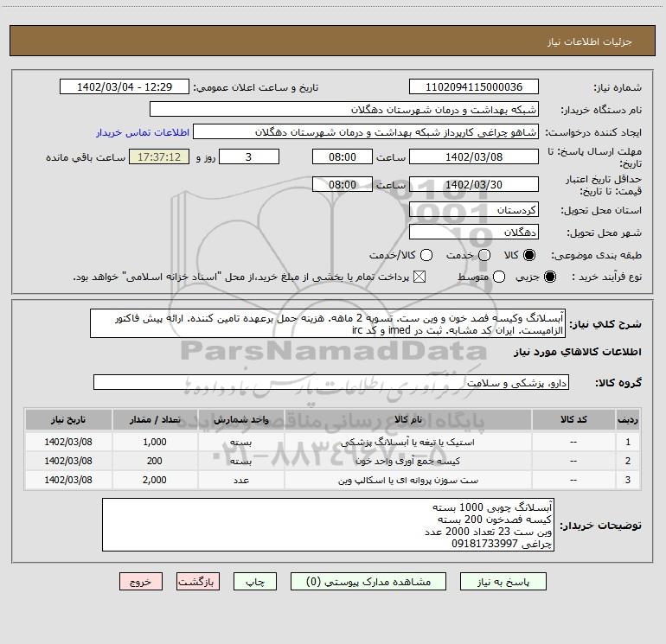Click the ردیف column header
The height and width of the screenshot is (644, 666).
628,420
